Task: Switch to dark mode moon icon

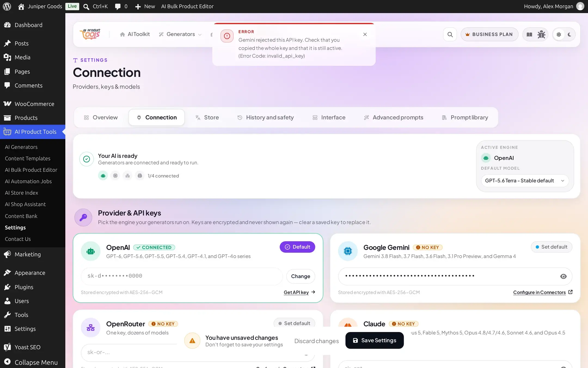Action: click(569, 34)
